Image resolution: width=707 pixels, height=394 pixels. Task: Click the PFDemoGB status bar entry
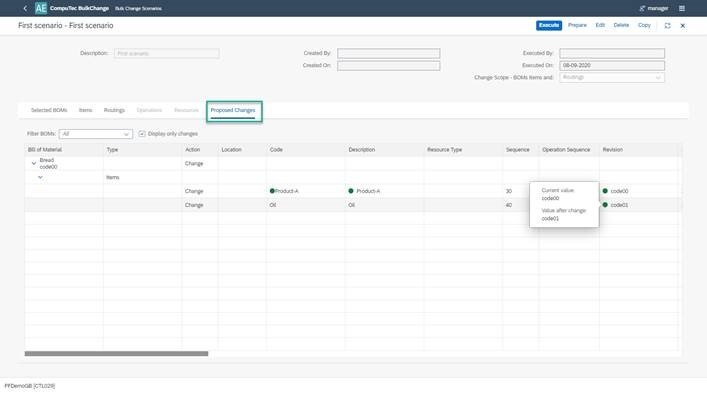[30, 386]
